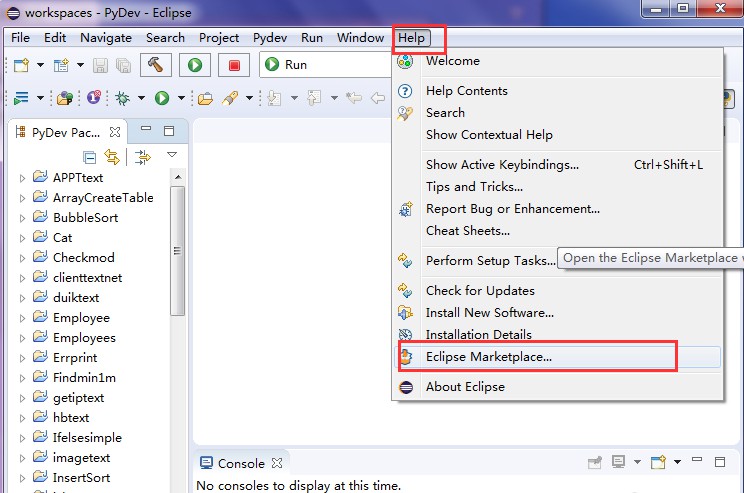This screenshot has height=493, width=744.
Task: Choose Report Bug or Enhancement entry
Action: click(x=558, y=209)
